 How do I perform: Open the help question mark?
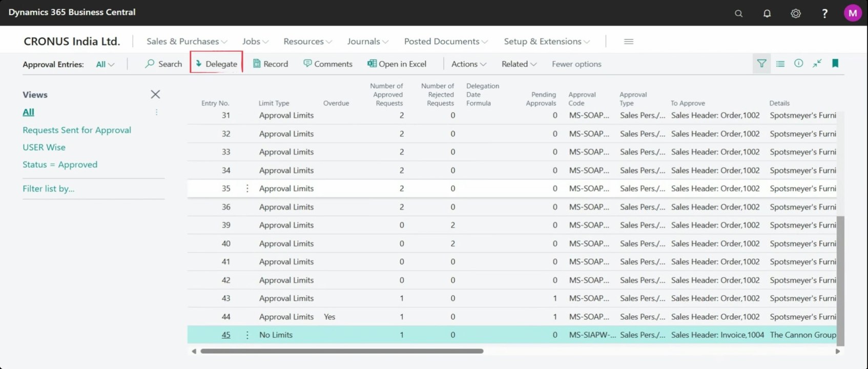824,13
